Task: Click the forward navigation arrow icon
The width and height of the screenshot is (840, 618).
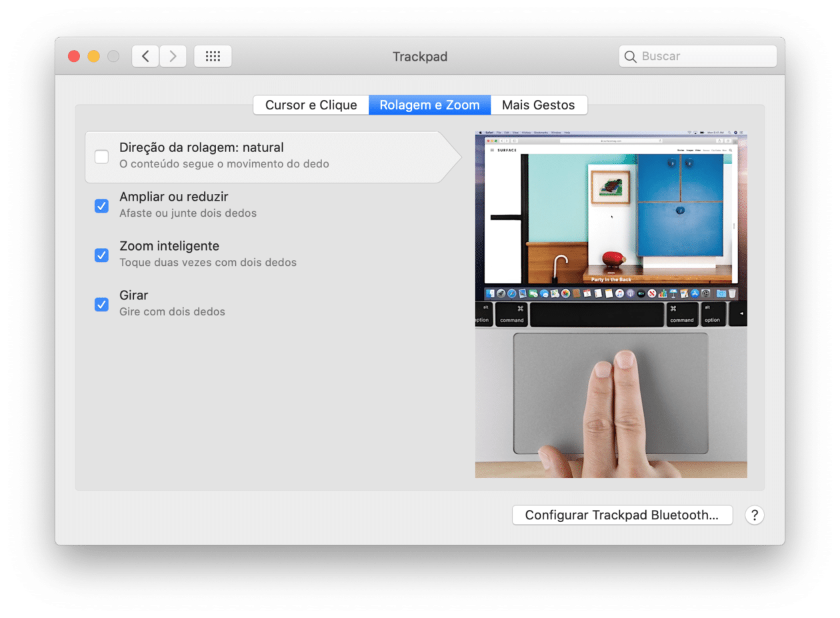Action: tap(173, 56)
